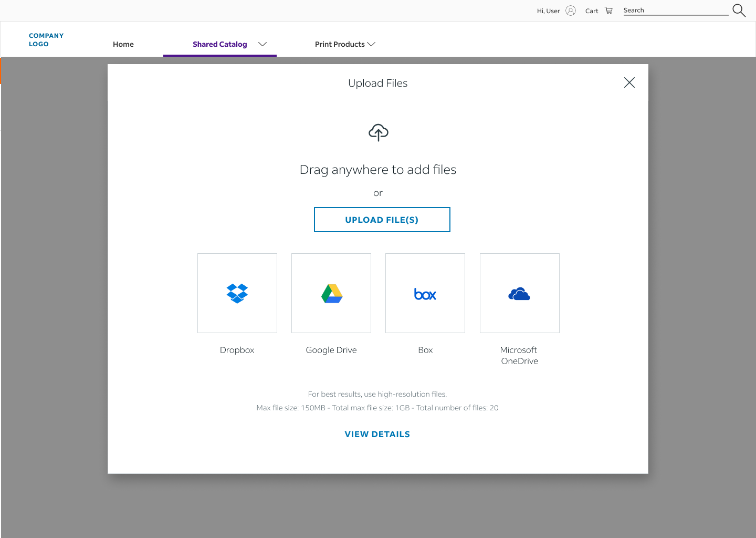The image size is (756, 538).
Task: Click the Cart text link
Action: click(592, 11)
